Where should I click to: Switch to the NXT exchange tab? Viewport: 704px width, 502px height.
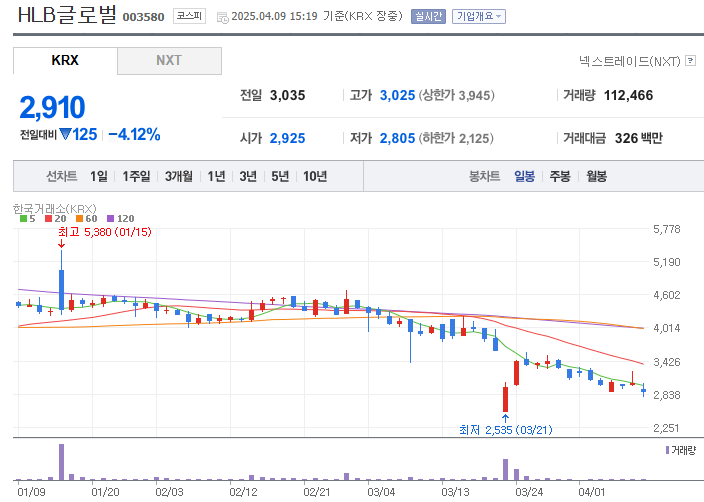(169, 61)
